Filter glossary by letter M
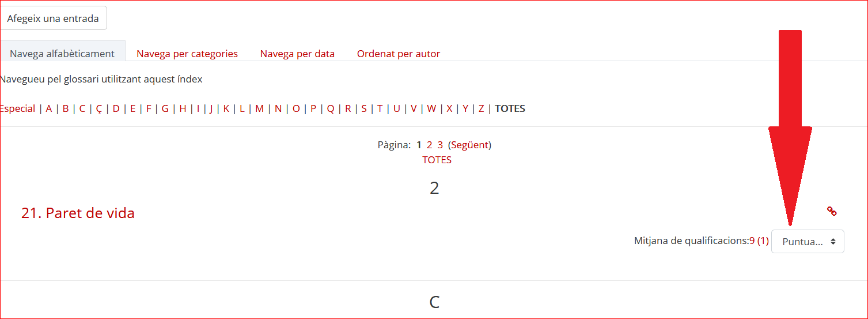 pyautogui.click(x=259, y=108)
